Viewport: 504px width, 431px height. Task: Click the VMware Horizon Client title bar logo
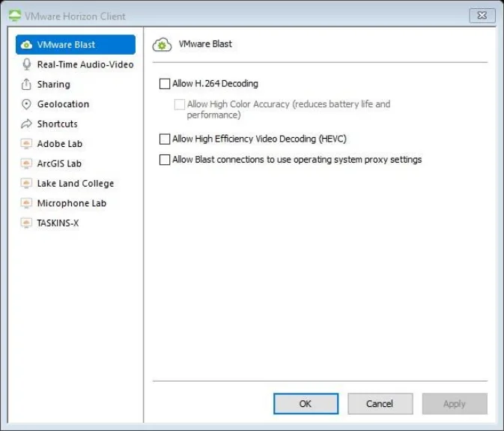[x=14, y=16]
